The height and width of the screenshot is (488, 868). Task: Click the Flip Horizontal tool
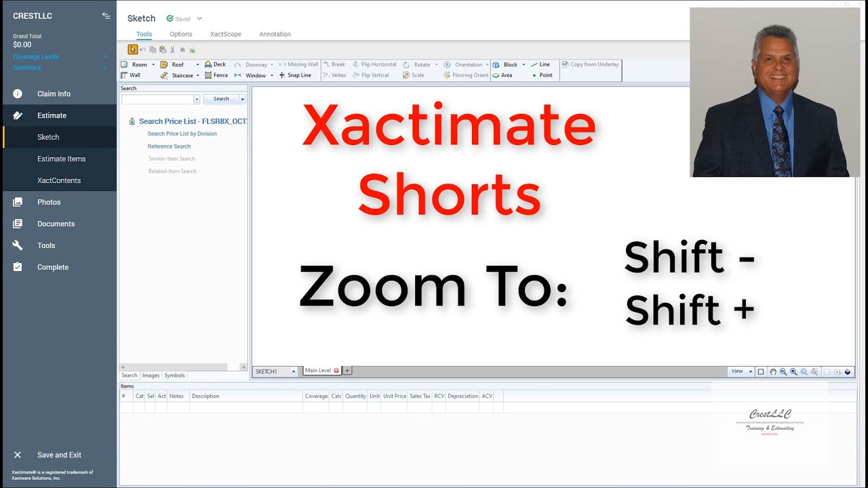[374, 64]
